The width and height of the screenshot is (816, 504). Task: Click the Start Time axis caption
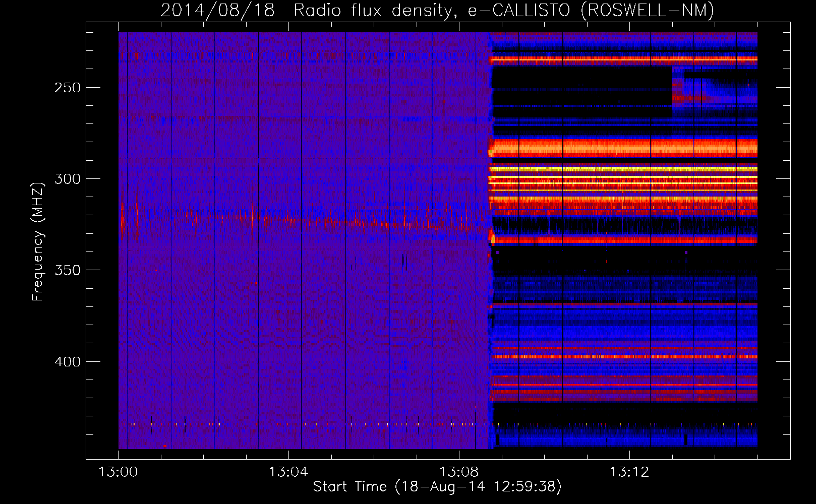pos(437,487)
